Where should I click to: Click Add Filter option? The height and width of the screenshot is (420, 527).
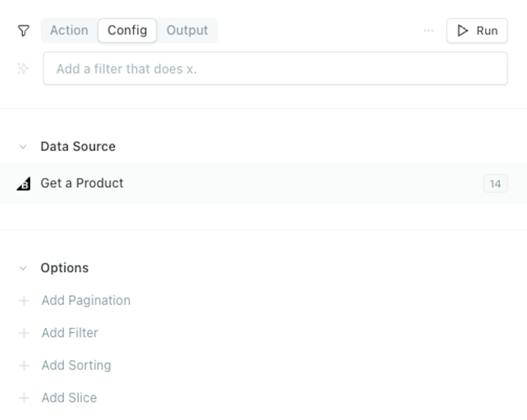70,333
